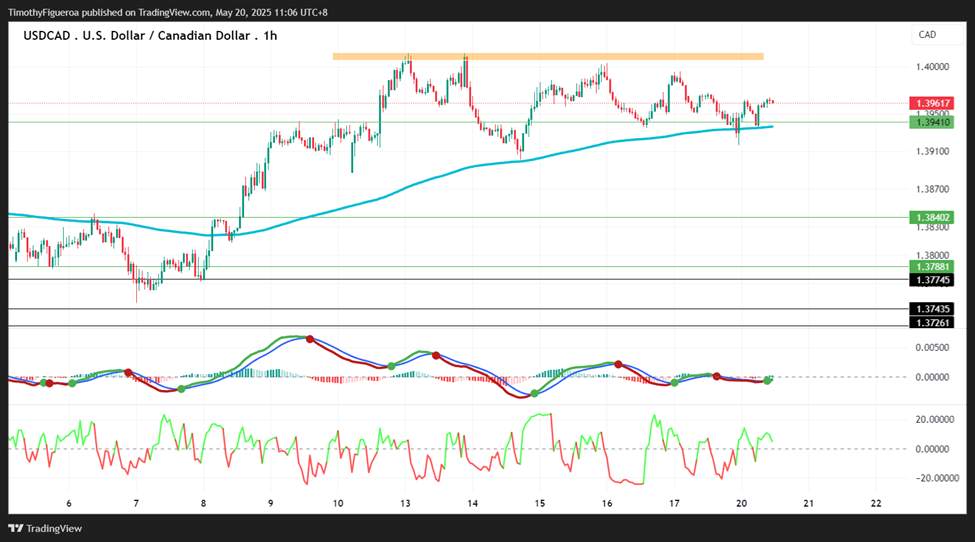Click date label 8 on time axis
975x542 pixels.
coord(203,503)
